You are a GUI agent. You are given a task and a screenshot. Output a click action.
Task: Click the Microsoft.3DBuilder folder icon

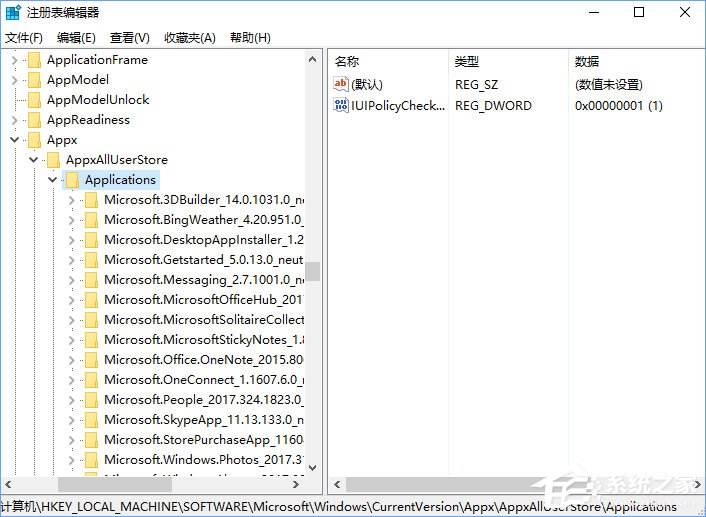(x=91, y=200)
